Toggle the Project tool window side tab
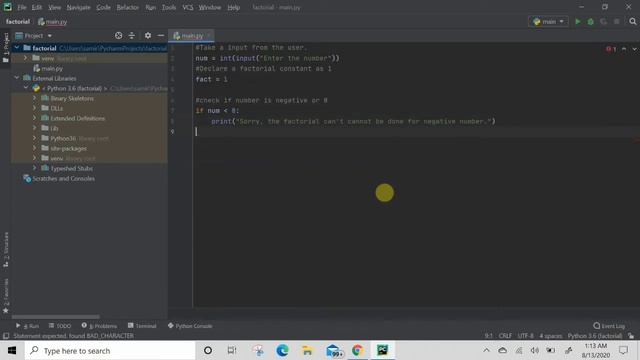This screenshot has height=360, width=640. pos(6,47)
